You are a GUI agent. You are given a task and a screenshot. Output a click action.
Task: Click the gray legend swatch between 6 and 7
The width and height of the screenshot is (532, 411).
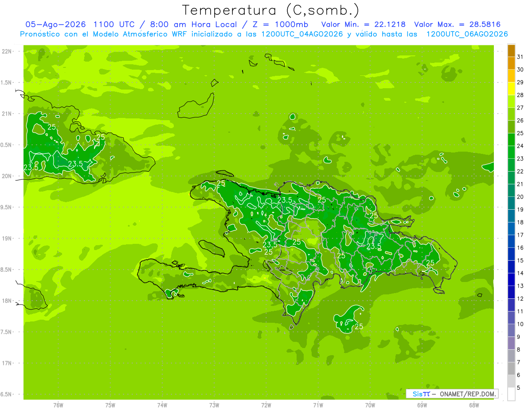click(511, 368)
